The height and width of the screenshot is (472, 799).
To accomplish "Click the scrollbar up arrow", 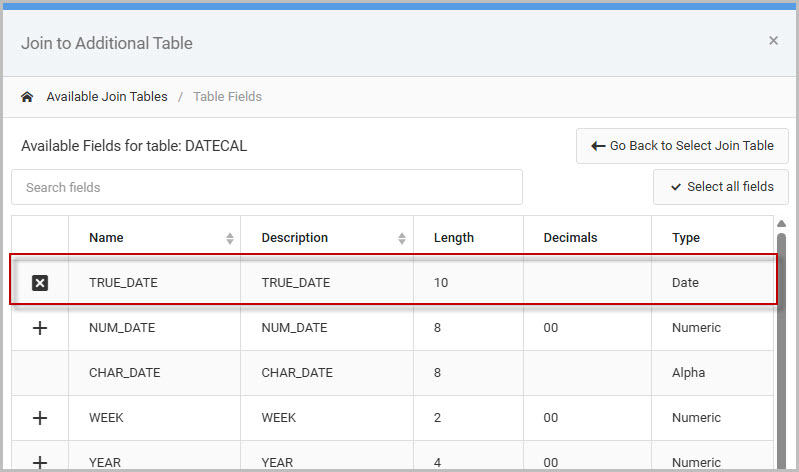I will tap(782, 224).
